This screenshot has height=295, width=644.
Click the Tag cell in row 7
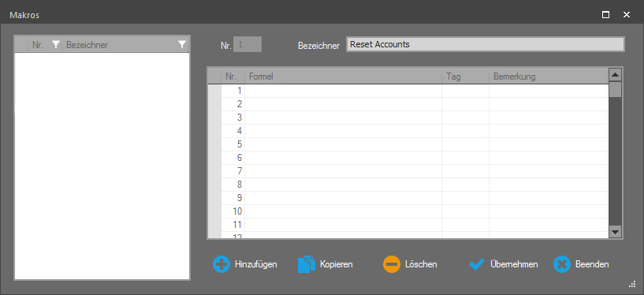click(x=465, y=171)
